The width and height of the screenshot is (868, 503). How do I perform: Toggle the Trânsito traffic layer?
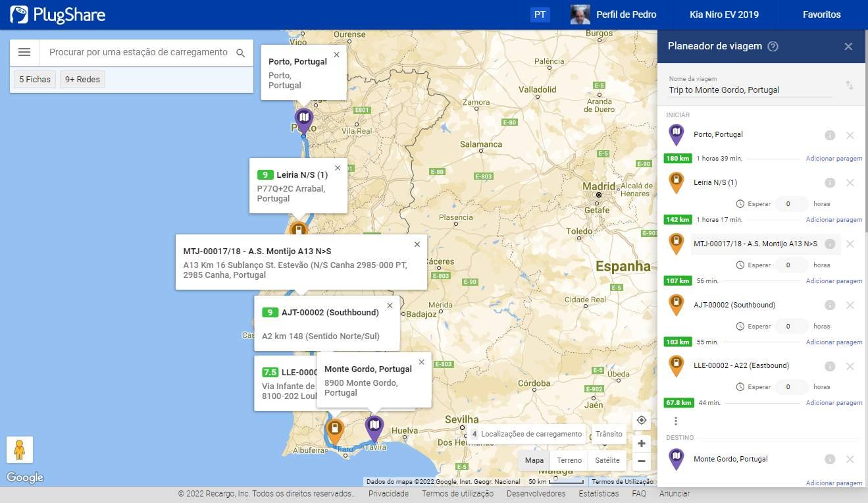(x=609, y=434)
